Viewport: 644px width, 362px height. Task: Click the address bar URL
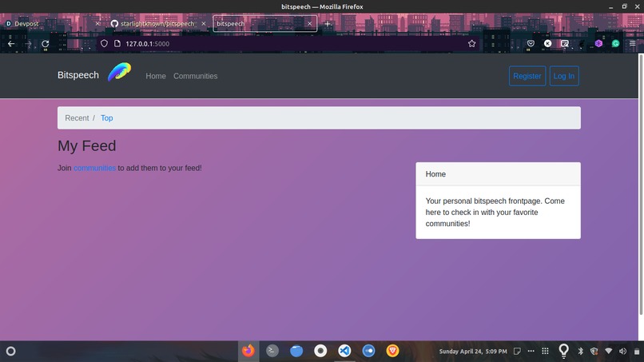pos(148,44)
